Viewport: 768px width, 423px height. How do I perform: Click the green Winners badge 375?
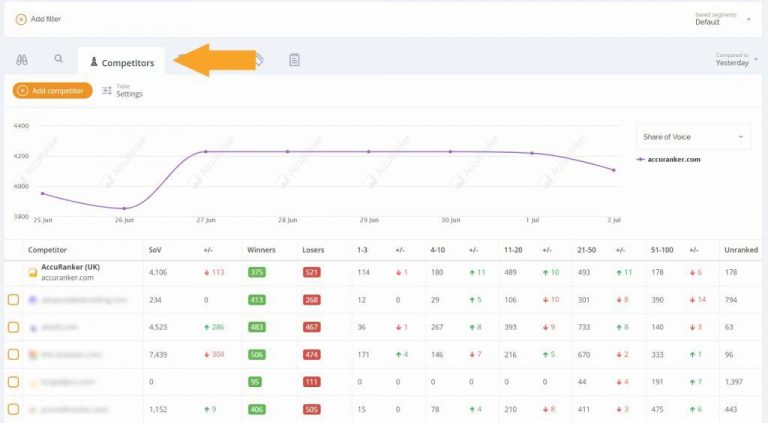(257, 273)
